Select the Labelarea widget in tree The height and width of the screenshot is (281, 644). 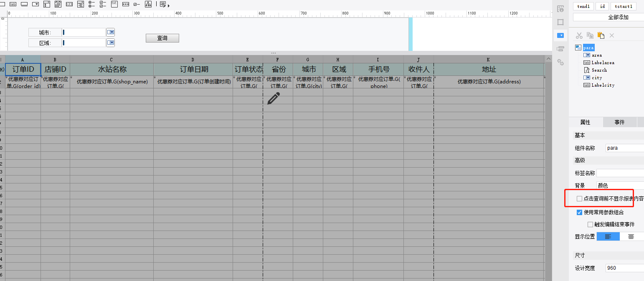coord(603,63)
